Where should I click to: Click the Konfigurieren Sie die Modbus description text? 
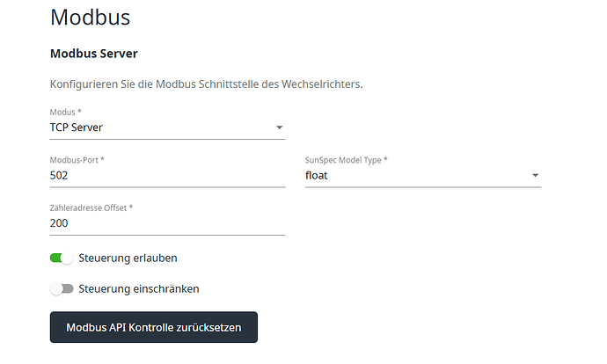tap(206, 84)
